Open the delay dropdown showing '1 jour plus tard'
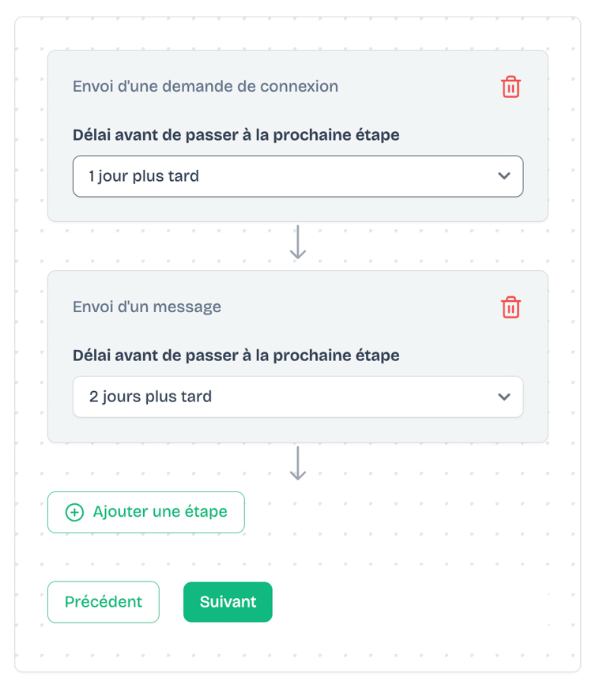607x700 pixels. coord(298,176)
